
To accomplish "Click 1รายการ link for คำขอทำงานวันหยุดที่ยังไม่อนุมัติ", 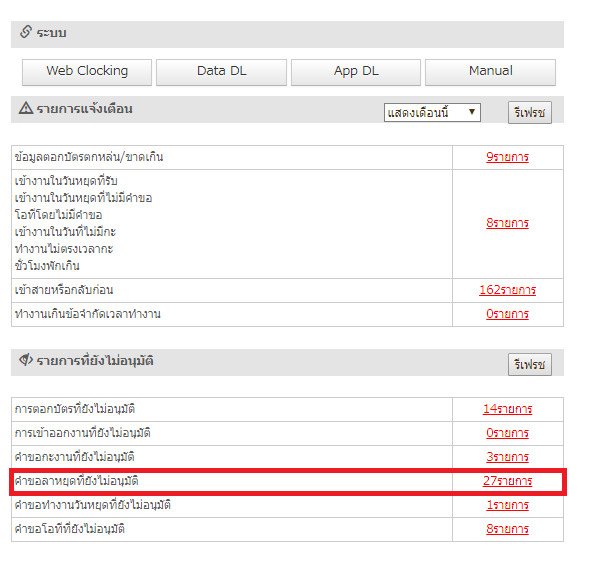I will click(507, 505).
